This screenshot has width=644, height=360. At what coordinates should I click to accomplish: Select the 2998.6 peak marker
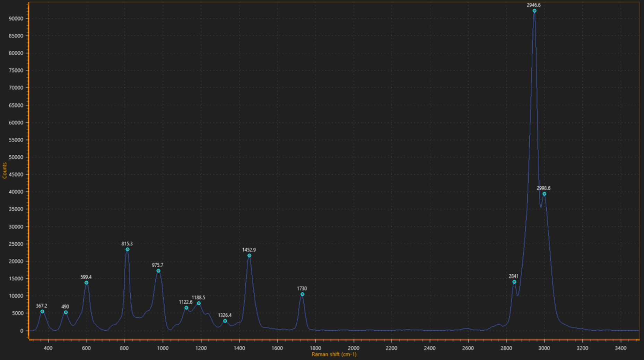pyautogui.click(x=544, y=194)
